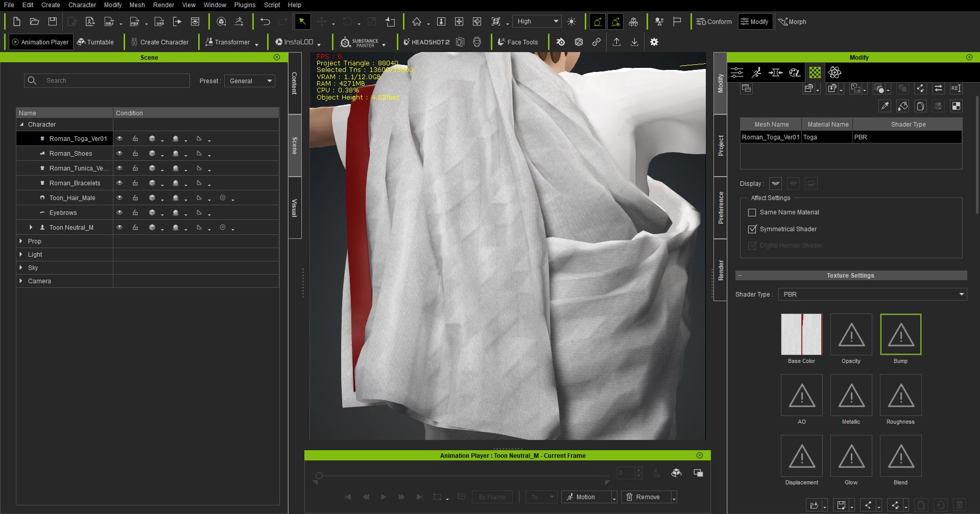Launch the Headshot 2 plugin
Image resolution: width=980 pixels, height=514 pixels.
(x=426, y=42)
